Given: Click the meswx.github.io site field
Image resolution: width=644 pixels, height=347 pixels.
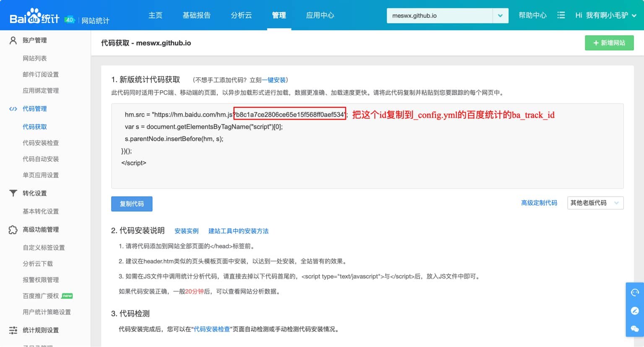Looking at the screenshot, I should pos(439,16).
